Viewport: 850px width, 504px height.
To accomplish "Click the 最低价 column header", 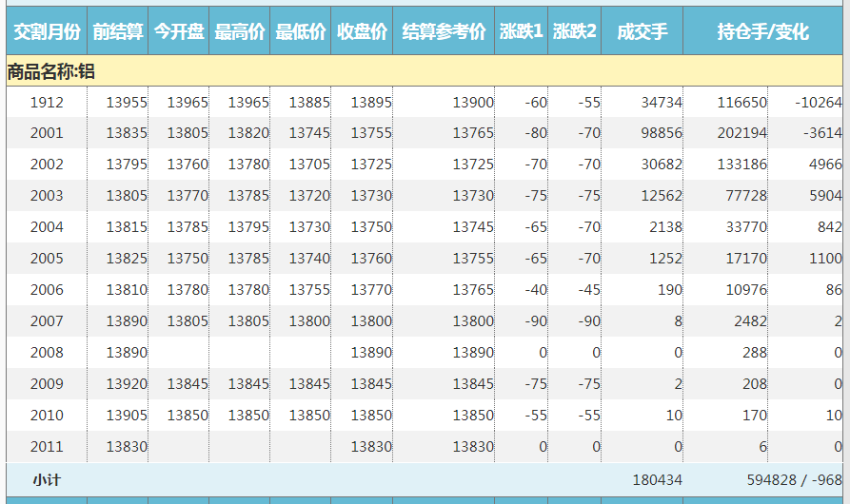I will click(x=301, y=31).
